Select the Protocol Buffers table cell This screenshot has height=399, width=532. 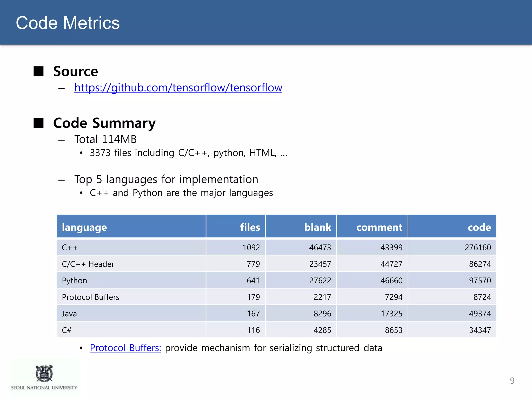pos(91,297)
